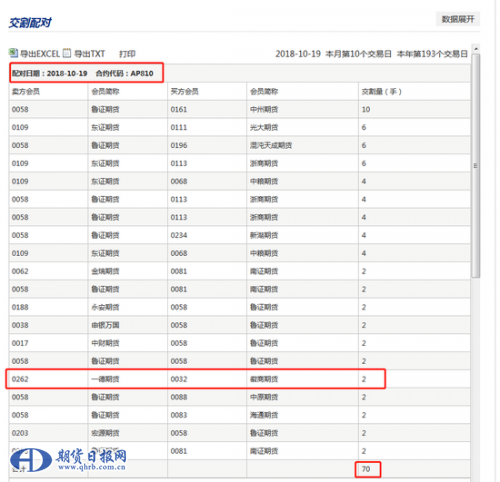Click the 本年第193个交易日 text
This screenshot has height=482, width=500.
(x=432, y=54)
